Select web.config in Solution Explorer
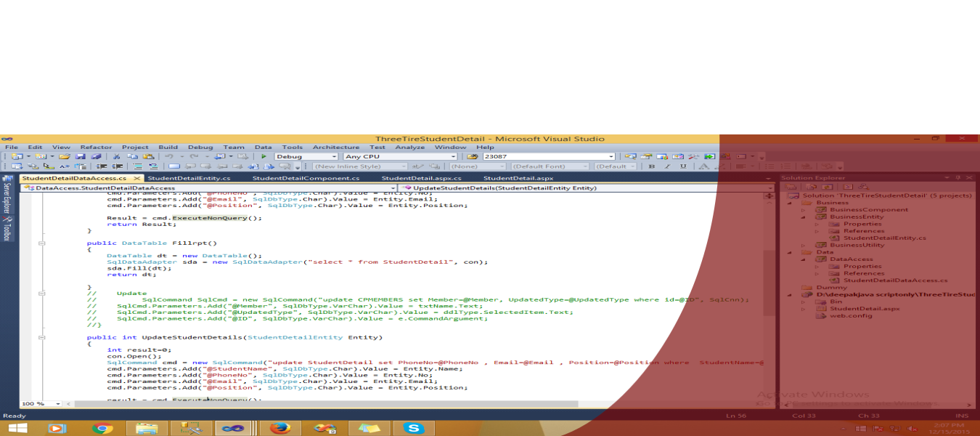This screenshot has height=436, width=980. (x=850, y=315)
